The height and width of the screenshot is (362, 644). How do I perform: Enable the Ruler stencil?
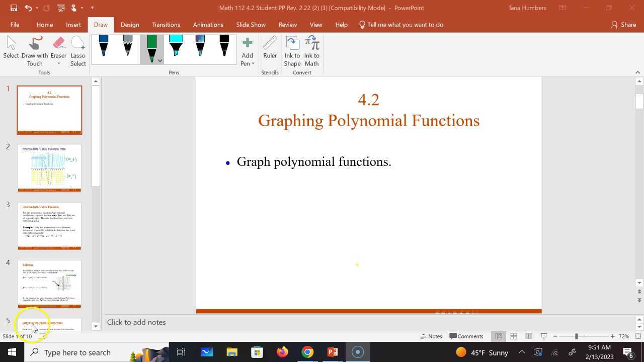[x=270, y=49]
